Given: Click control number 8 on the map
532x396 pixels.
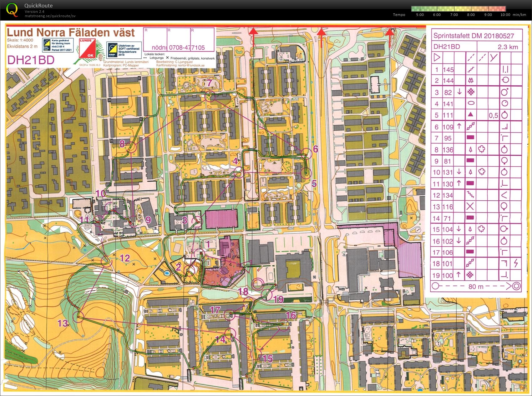Looking at the screenshot, I should [x=122, y=143].
